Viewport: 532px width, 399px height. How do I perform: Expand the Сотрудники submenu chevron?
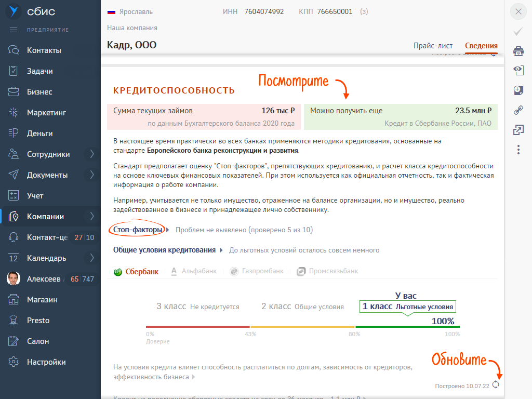92,154
